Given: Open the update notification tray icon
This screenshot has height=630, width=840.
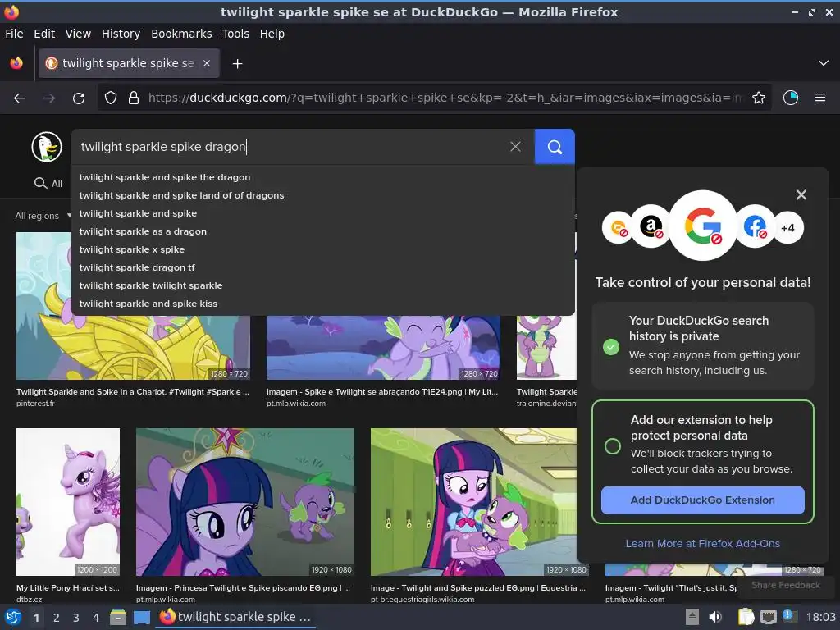Looking at the screenshot, I should 789,617.
